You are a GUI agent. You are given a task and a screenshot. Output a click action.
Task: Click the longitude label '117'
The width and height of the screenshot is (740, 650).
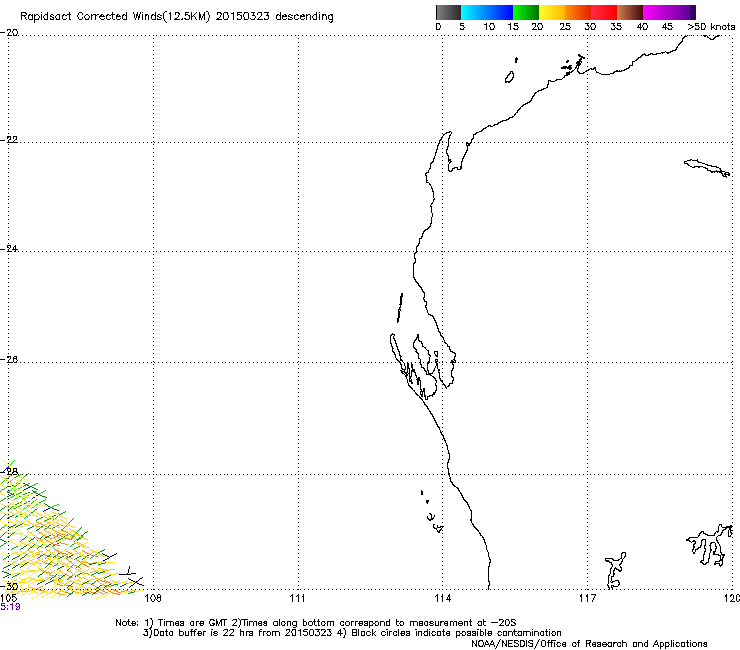(588, 599)
